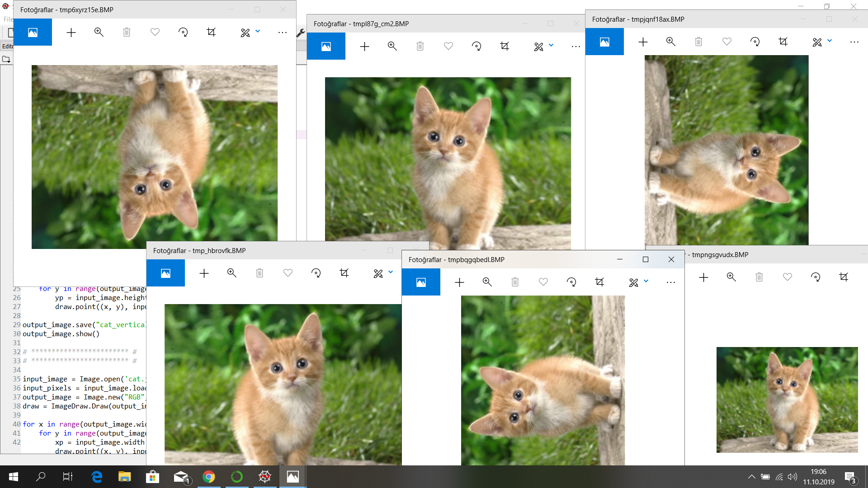Open more options ellipsis in tmpl87g_cm2.BMP window
The width and height of the screenshot is (868, 488).
coord(576,46)
